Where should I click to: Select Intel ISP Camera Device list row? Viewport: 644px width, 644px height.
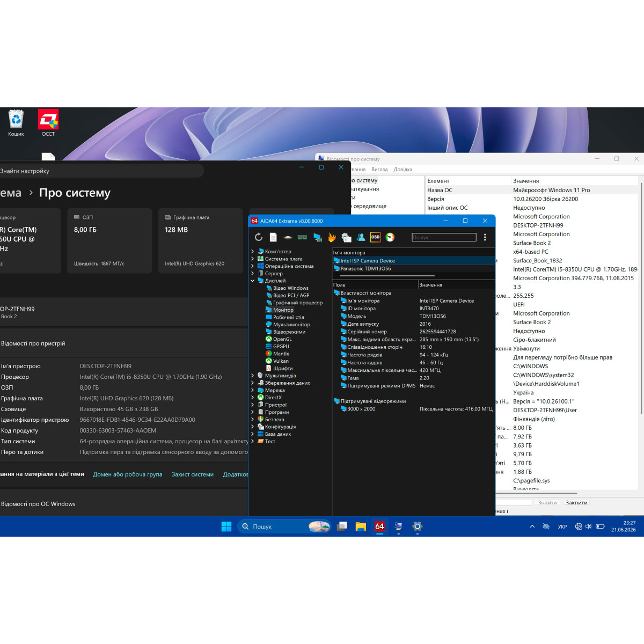pos(413,261)
